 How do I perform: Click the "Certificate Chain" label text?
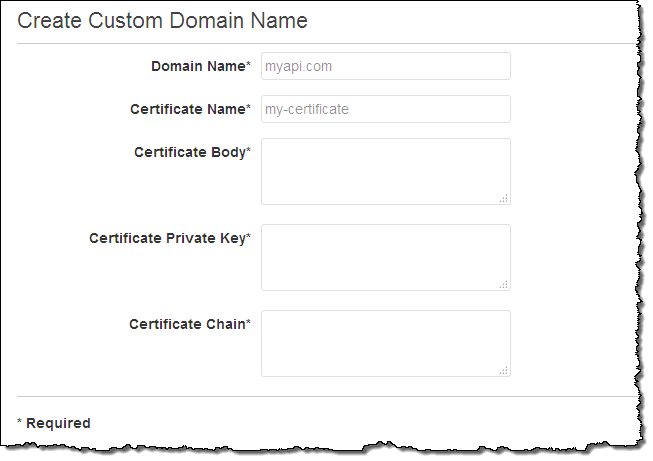coord(186,324)
